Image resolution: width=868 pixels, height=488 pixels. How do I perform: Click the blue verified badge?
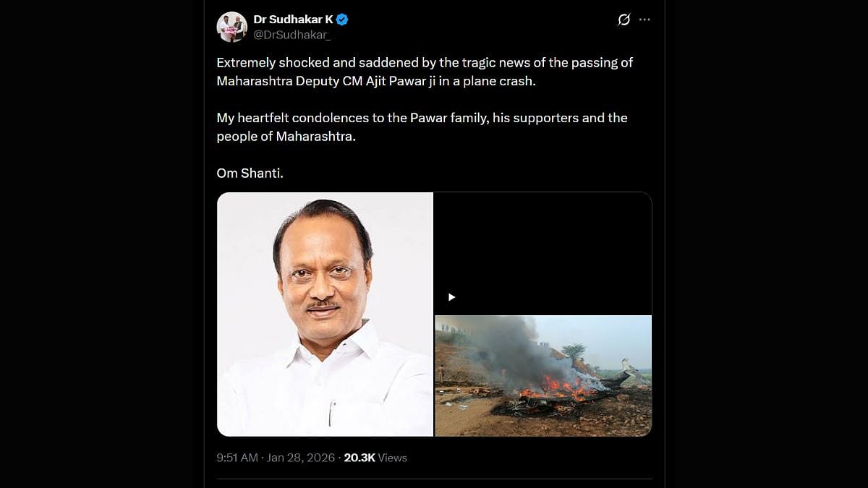pyautogui.click(x=342, y=20)
